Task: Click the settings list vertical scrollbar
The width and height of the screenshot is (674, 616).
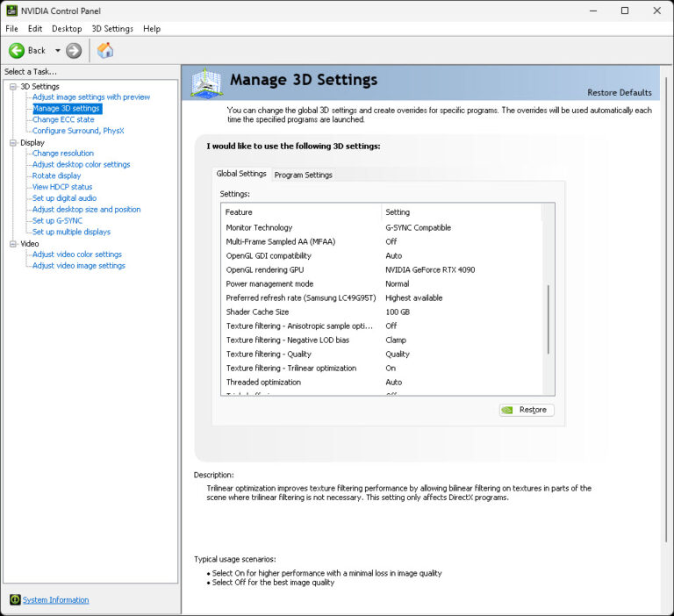Action: tap(549, 319)
